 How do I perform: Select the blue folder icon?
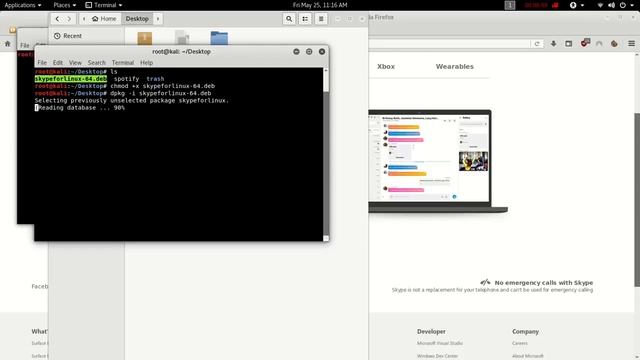[x=219, y=38]
